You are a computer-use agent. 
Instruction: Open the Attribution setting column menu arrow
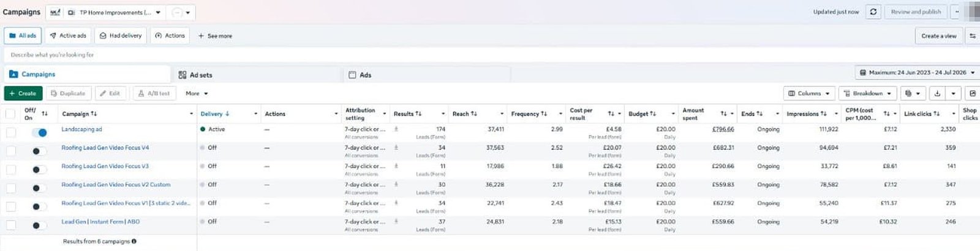click(x=384, y=114)
